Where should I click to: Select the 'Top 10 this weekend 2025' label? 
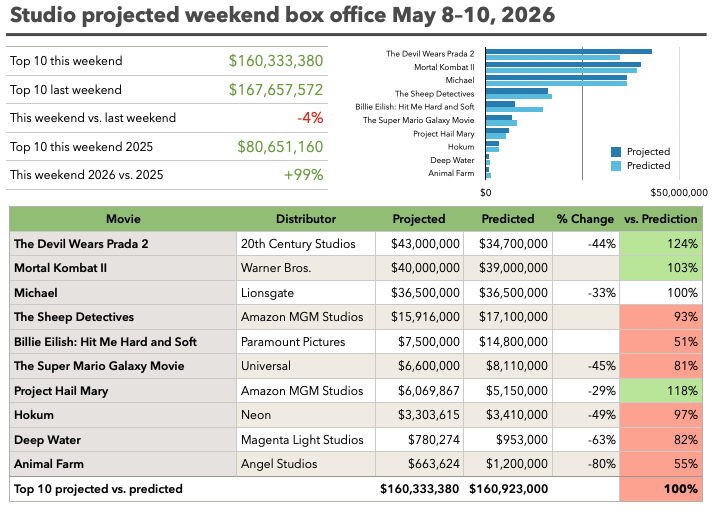point(81,147)
